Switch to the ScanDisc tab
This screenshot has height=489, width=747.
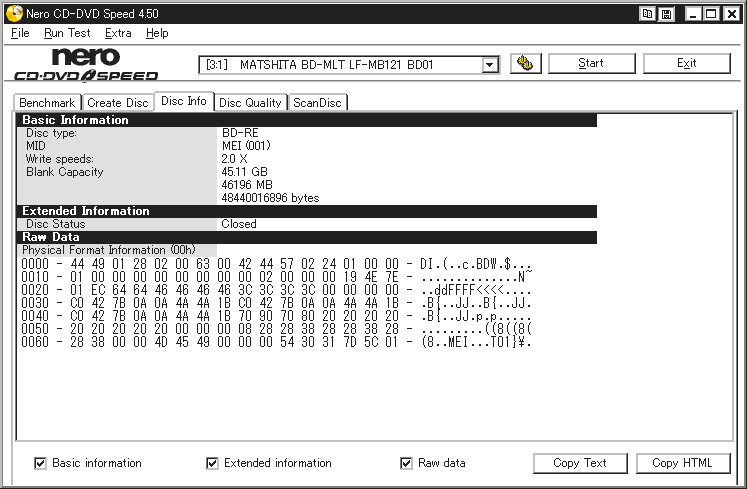pos(317,103)
